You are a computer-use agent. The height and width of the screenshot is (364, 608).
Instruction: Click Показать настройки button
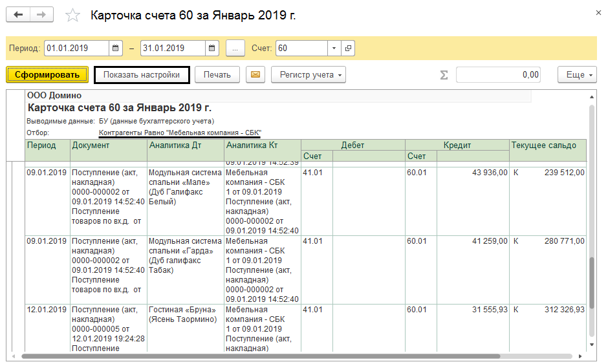pyautogui.click(x=142, y=75)
